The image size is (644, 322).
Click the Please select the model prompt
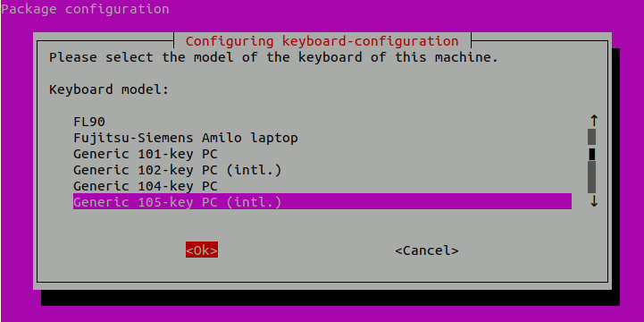click(273, 56)
